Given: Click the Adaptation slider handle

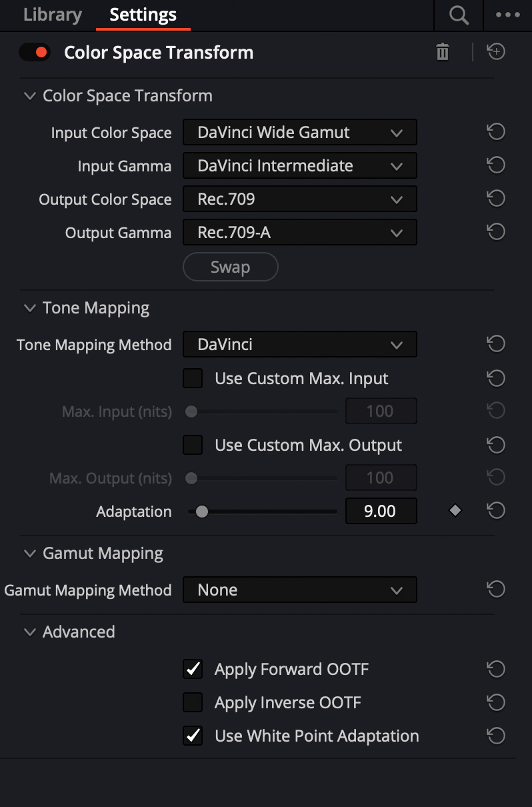Looking at the screenshot, I should [202, 512].
